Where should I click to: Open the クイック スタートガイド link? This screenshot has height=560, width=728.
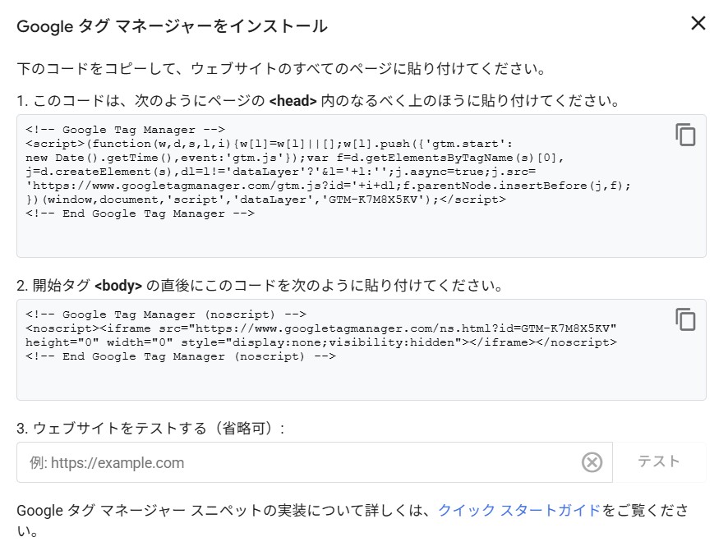519,510
